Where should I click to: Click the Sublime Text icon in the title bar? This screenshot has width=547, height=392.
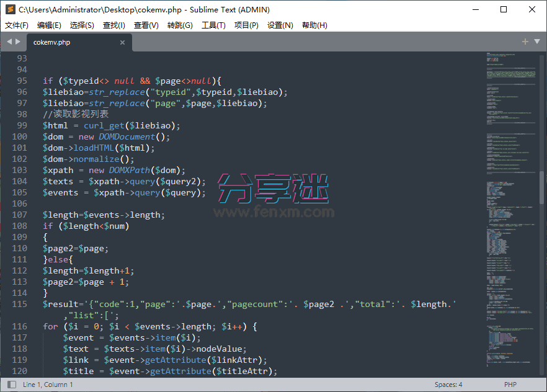(9, 9)
